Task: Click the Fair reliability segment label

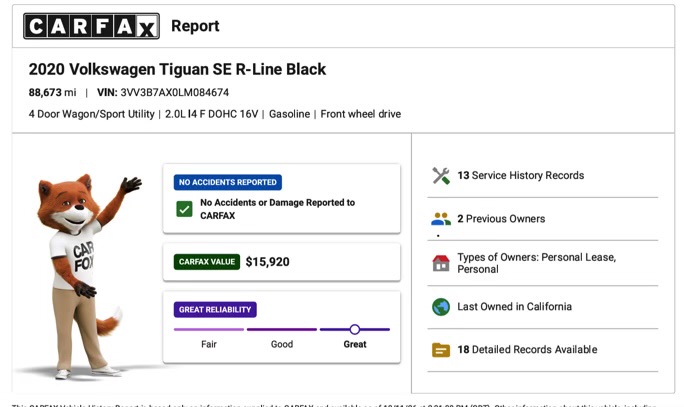Action: pos(209,344)
